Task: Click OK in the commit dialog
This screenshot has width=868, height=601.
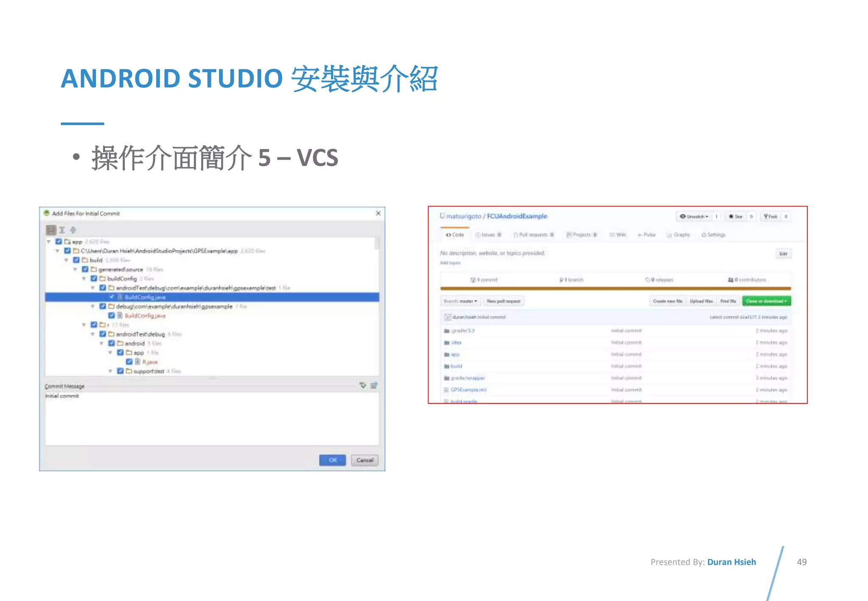Action: click(x=333, y=460)
